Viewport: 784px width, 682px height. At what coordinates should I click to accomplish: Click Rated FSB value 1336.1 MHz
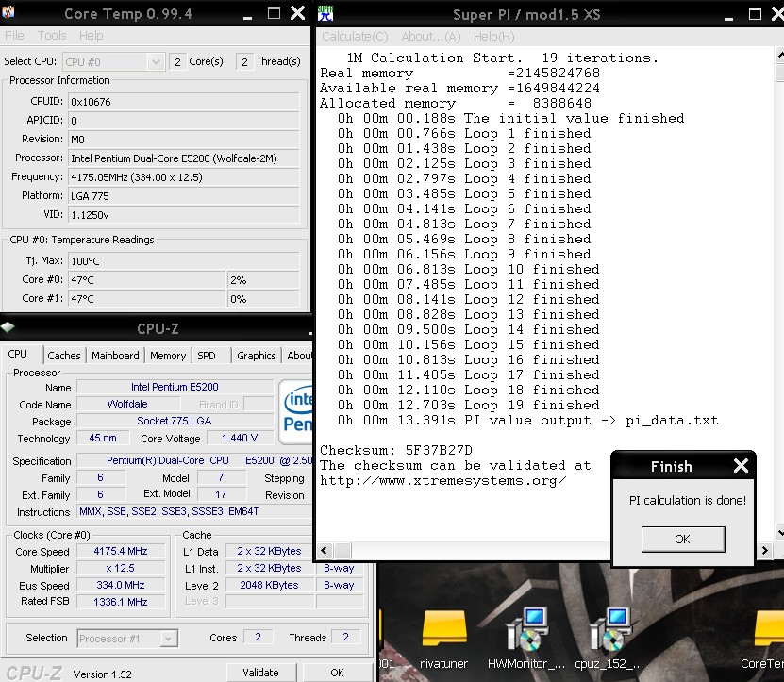point(121,602)
